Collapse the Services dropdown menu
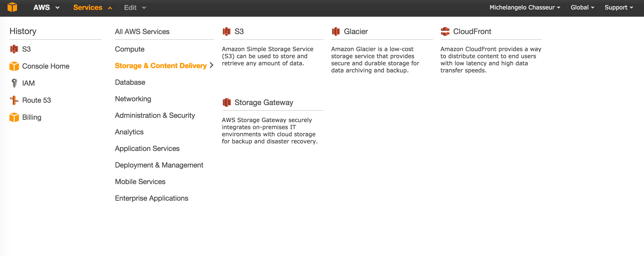644x256 pixels. point(93,8)
